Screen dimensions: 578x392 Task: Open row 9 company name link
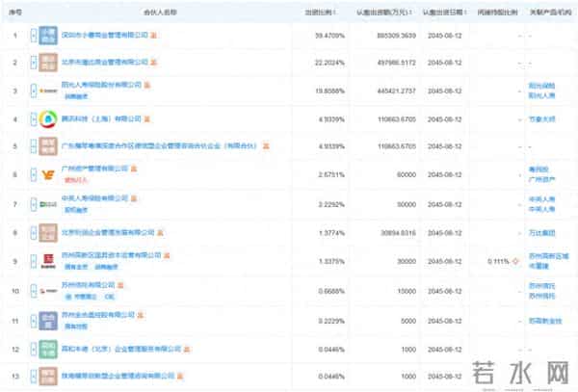point(112,255)
